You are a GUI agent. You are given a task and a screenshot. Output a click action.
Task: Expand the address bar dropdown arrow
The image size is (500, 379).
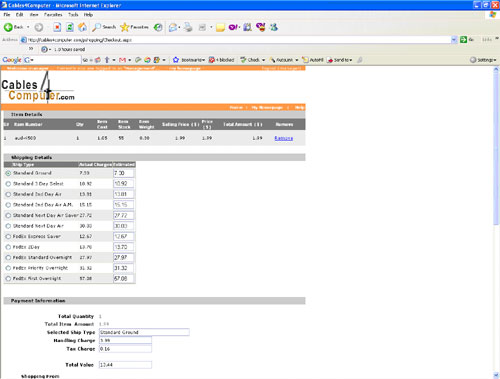(454, 40)
